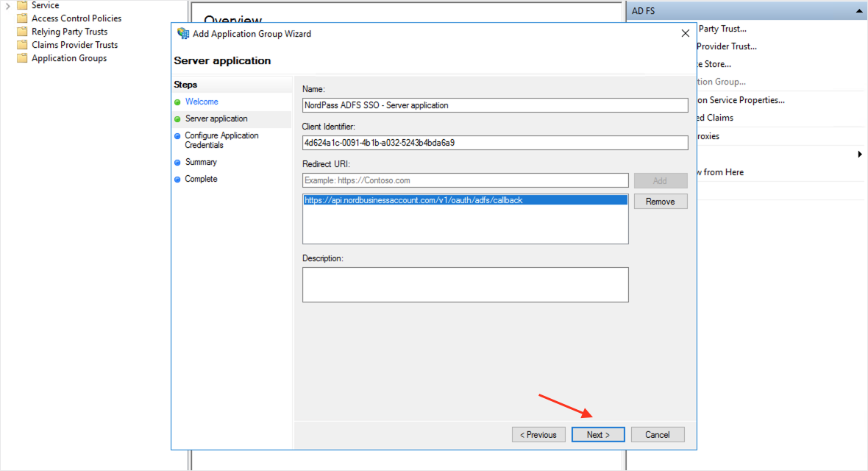868x471 pixels.
Task: Click the wizard title bar icon
Action: click(182, 34)
